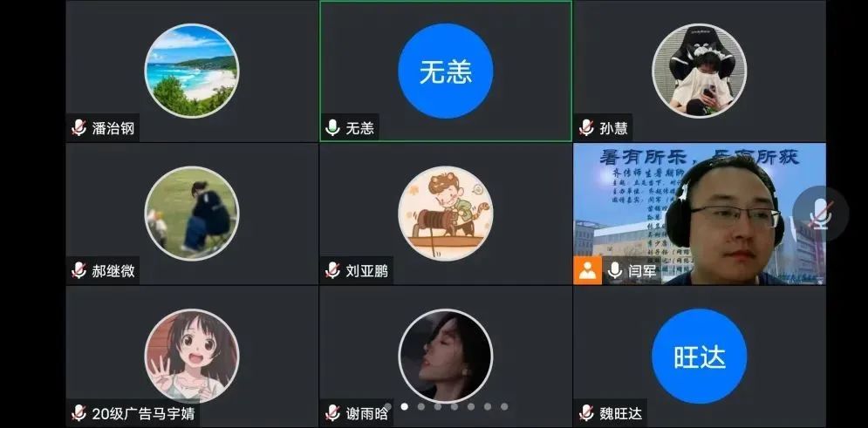Select the third page indicator dot

pos(421,406)
